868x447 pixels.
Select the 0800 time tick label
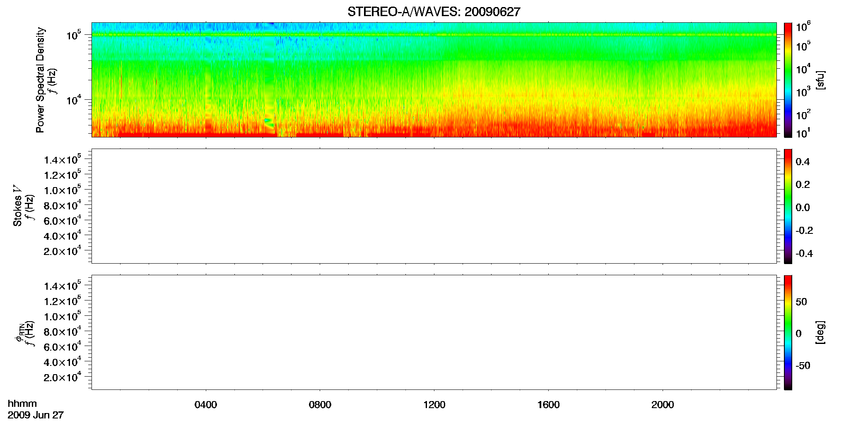pyautogui.click(x=320, y=405)
